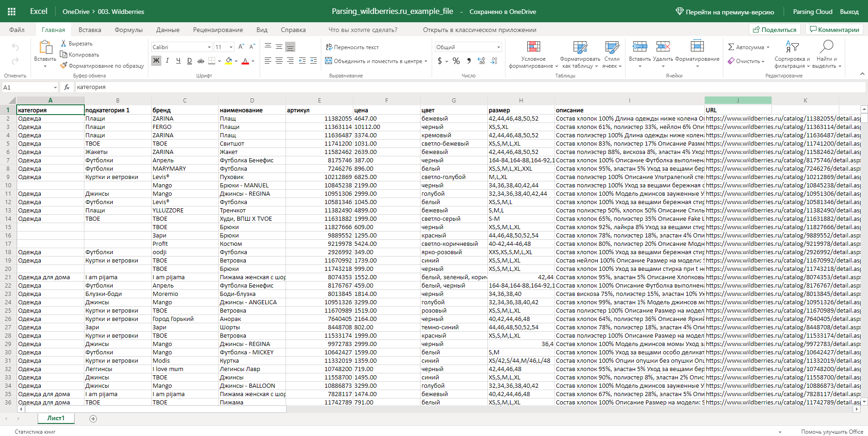Screen dimensions: 868x436
Task: Click the Поделиться share button
Action: [774, 30]
